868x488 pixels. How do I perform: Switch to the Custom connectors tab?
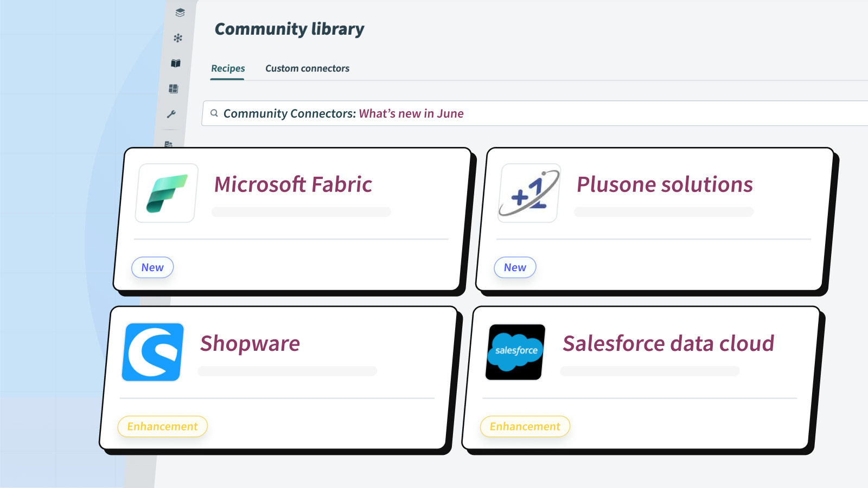pyautogui.click(x=307, y=68)
